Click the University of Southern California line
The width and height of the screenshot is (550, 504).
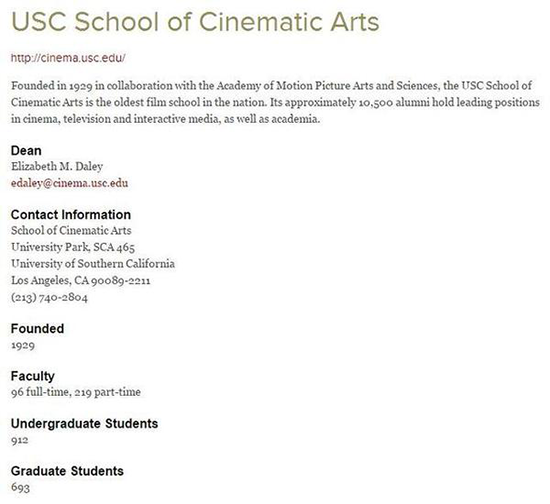point(93,264)
